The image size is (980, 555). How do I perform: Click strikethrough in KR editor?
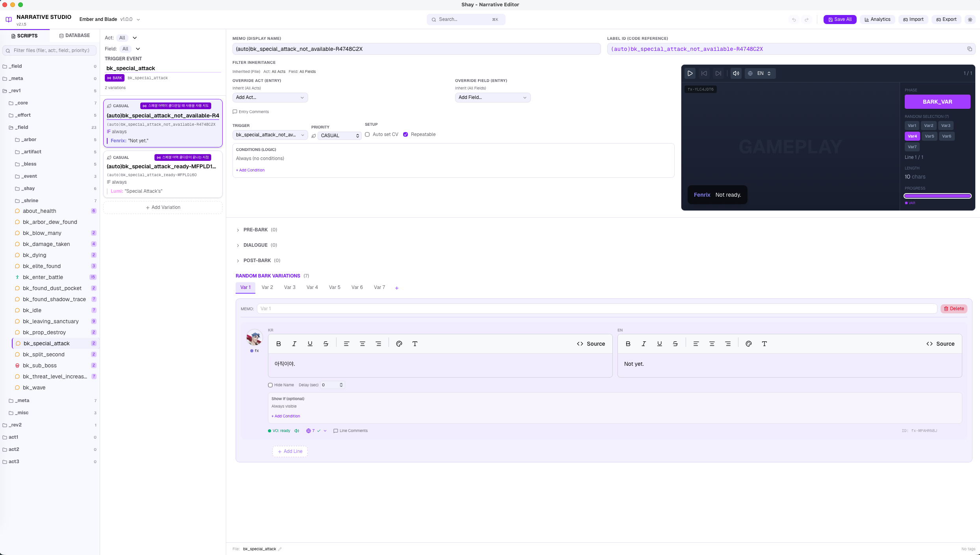(x=326, y=344)
